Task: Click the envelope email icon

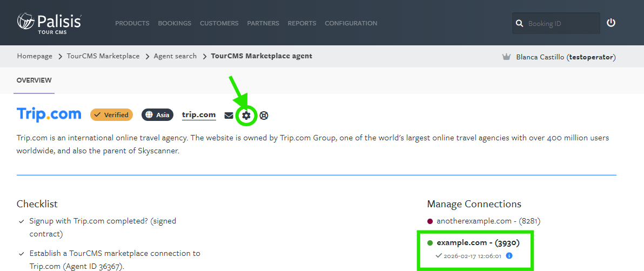Action: (229, 116)
